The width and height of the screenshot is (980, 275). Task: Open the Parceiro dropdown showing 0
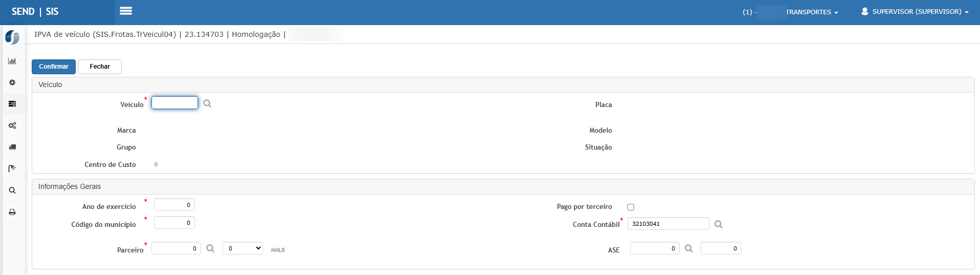point(243,248)
